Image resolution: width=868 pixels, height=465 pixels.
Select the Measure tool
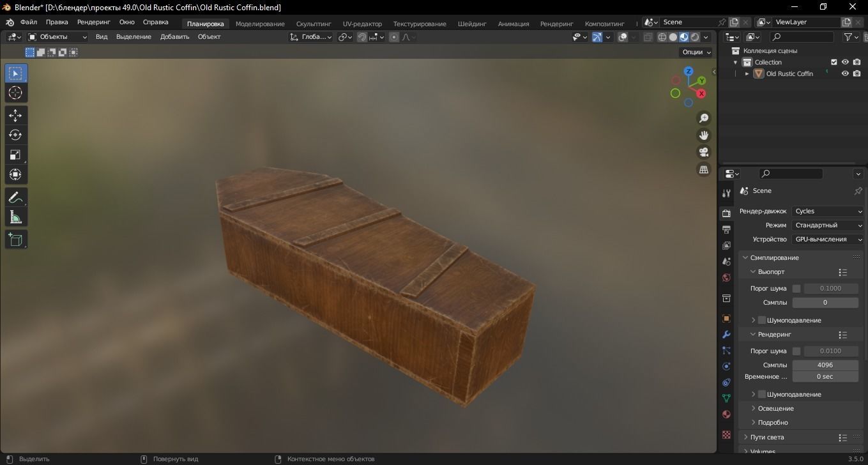point(16,217)
